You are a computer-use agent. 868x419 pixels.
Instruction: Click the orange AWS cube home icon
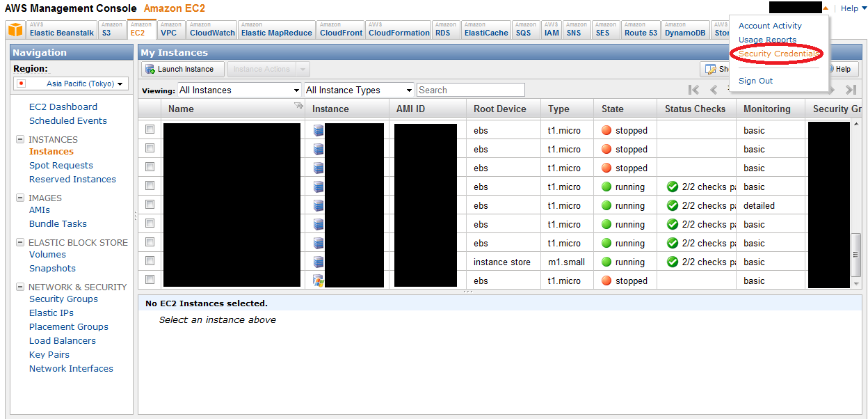[x=15, y=30]
